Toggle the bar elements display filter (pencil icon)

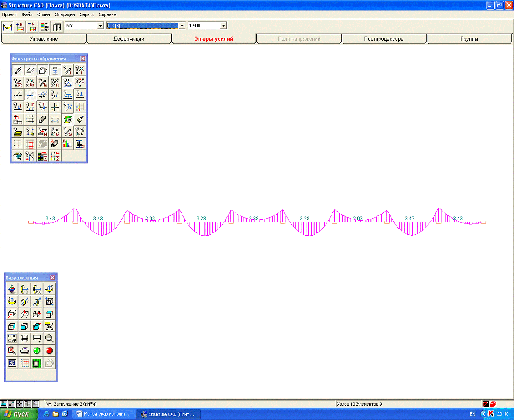(18, 70)
